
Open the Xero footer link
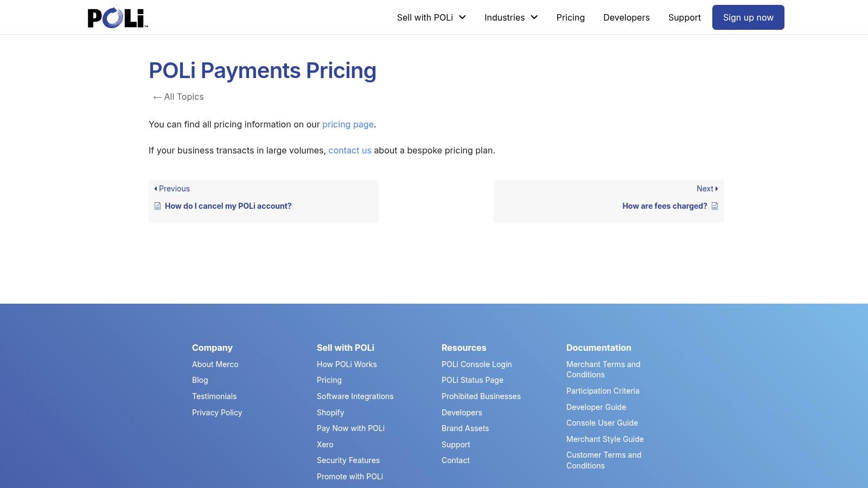coord(325,445)
